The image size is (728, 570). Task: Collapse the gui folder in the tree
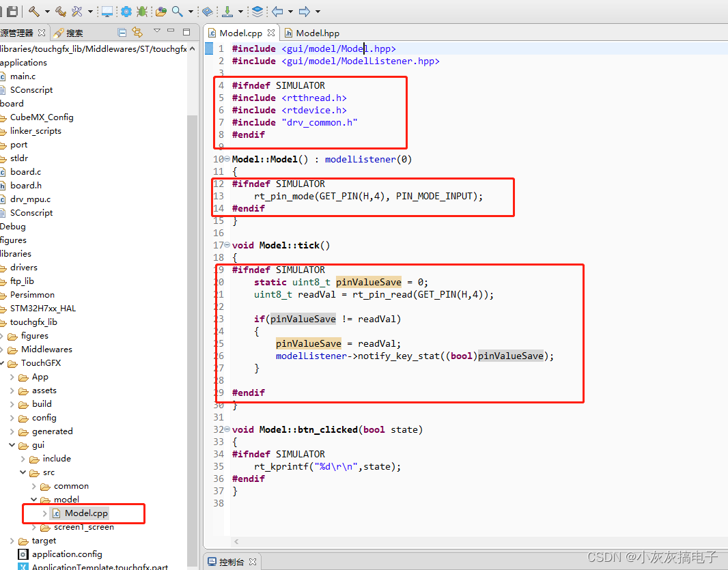pos(12,444)
